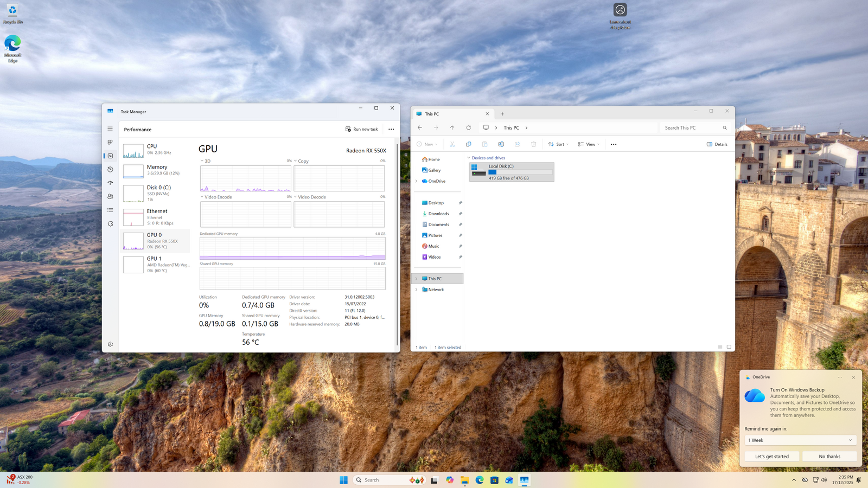This screenshot has width=868, height=488.
Task: Click the Up arrow in File Explorer
Action: click(x=452, y=128)
